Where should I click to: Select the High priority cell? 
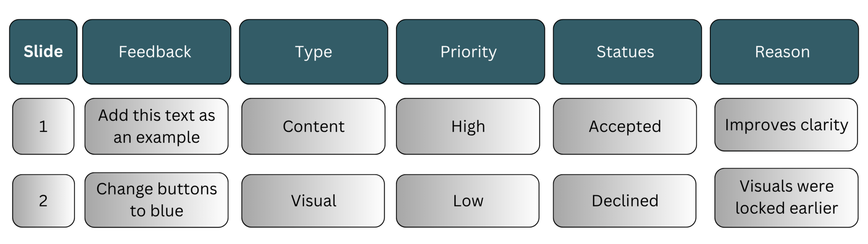468,126
